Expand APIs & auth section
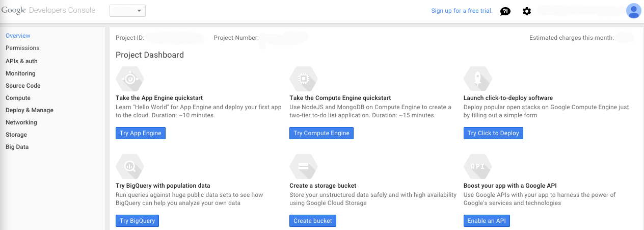 point(21,61)
